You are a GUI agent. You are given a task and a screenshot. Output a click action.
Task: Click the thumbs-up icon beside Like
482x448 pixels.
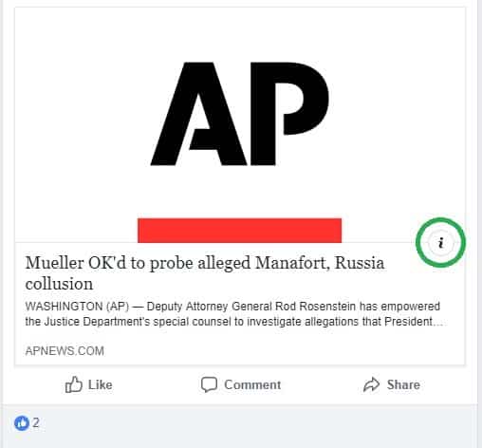(73, 384)
